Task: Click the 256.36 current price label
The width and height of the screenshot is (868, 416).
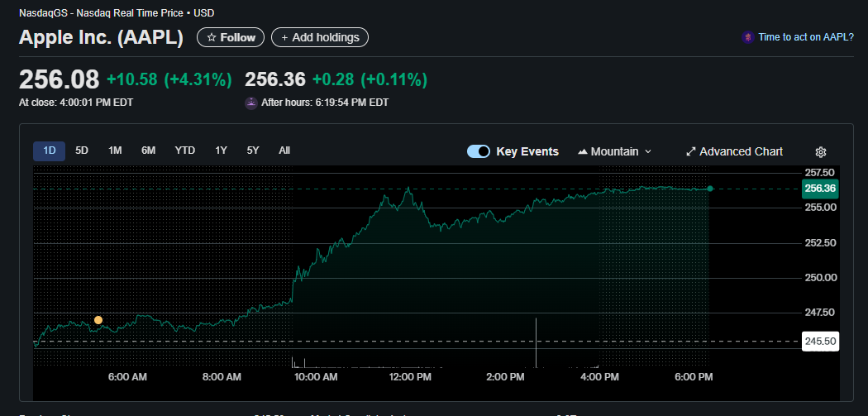Action: (820, 189)
